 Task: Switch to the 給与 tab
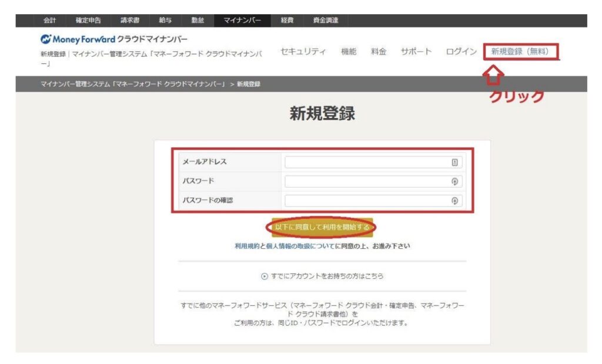click(165, 21)
